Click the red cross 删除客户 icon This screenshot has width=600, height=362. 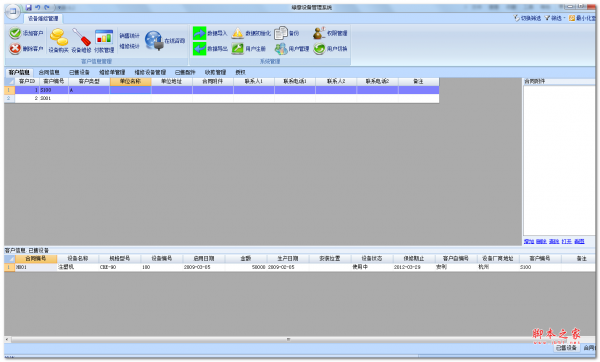point(15,49)
